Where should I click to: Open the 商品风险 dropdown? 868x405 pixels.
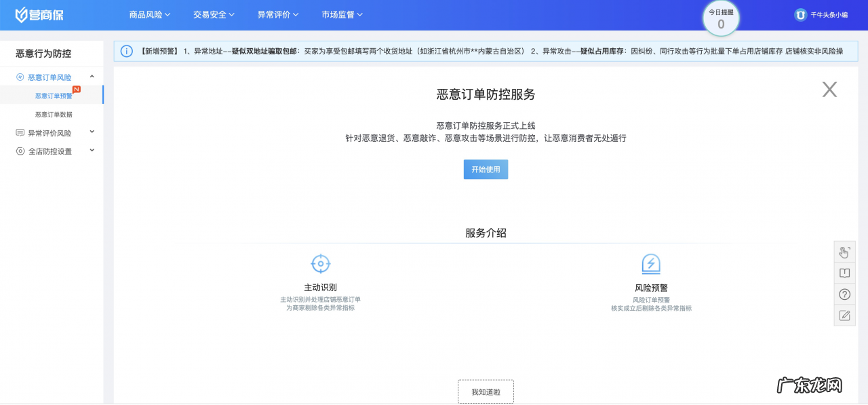coord(147,14)
